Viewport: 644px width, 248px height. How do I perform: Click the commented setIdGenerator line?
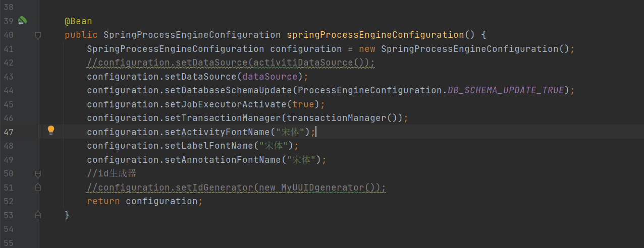pyautogui.click(x=236, y=188)
